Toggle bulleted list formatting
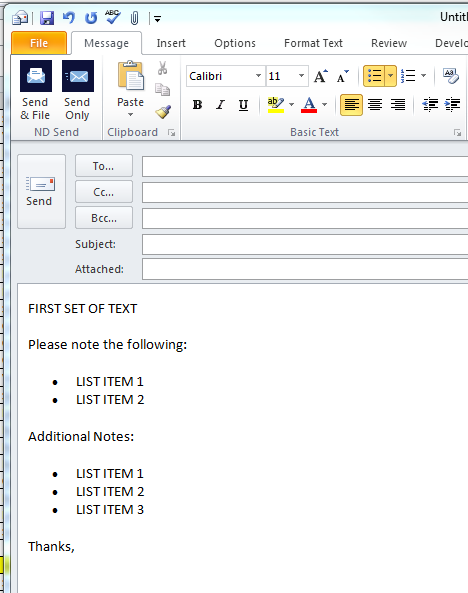Image resolution: width=468 pixels, height=593 pixels. [374, 76]
